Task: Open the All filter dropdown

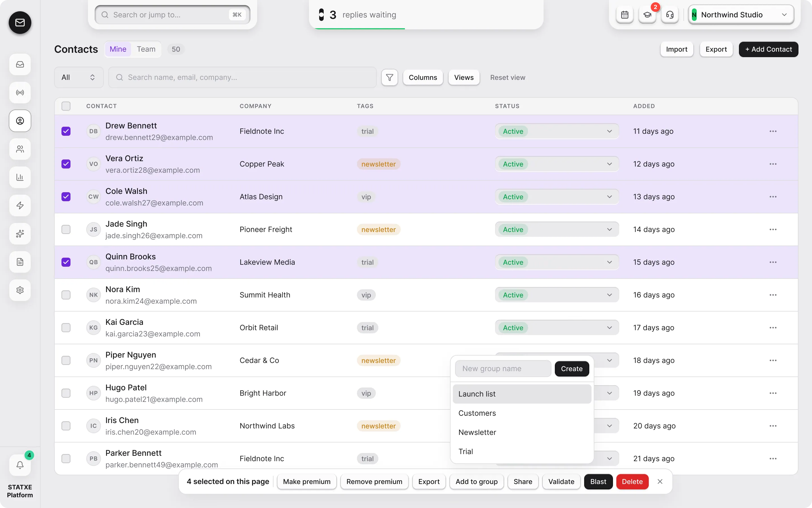Action: click(x=79, y=77)
